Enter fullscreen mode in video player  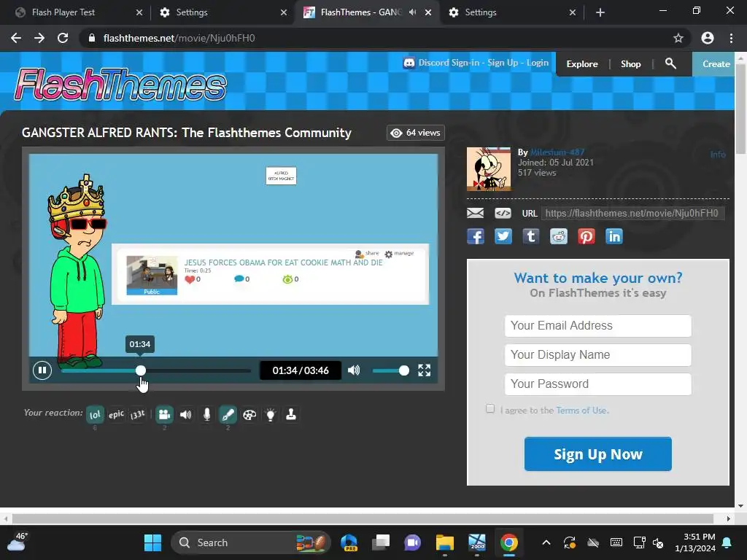pyautogui.click(x=424, y=370)
